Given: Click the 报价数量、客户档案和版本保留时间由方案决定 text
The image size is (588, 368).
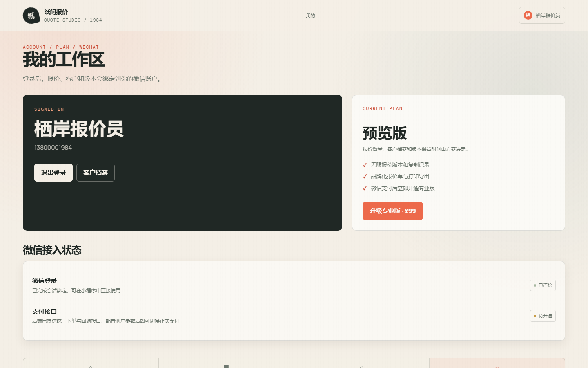Looking at the screenshot, I should 416,149.
